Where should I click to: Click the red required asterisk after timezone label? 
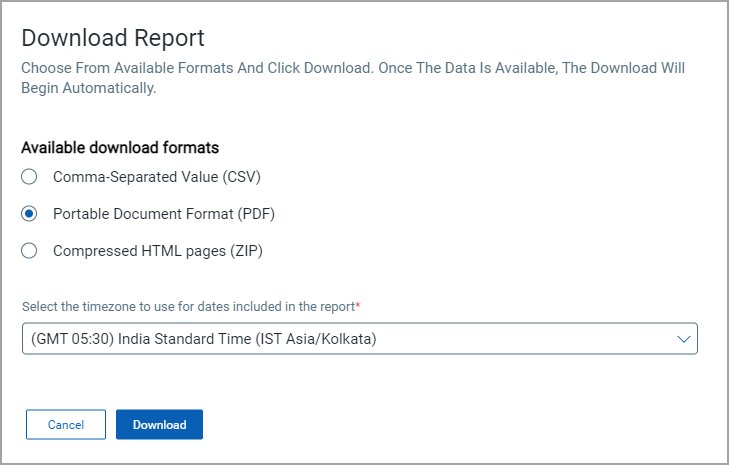(358, 306)
